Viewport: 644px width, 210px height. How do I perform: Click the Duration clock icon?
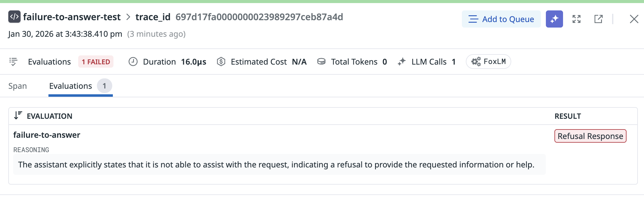click(x=133, y=62)
